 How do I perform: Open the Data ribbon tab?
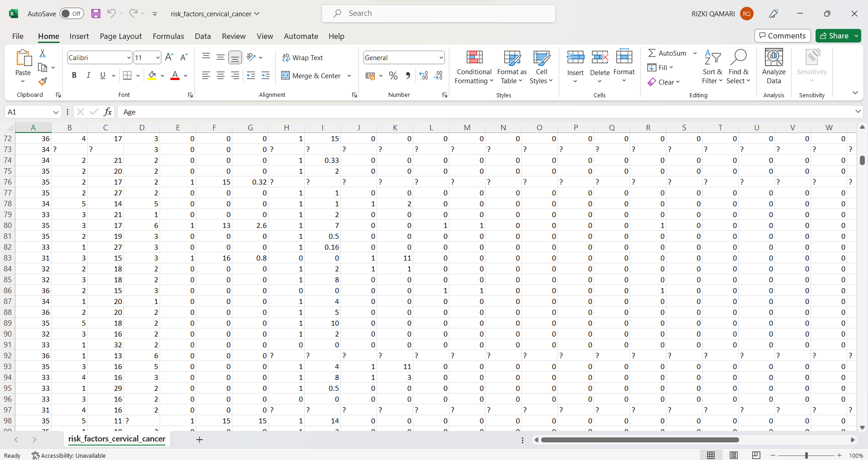[x=203, y=36]
